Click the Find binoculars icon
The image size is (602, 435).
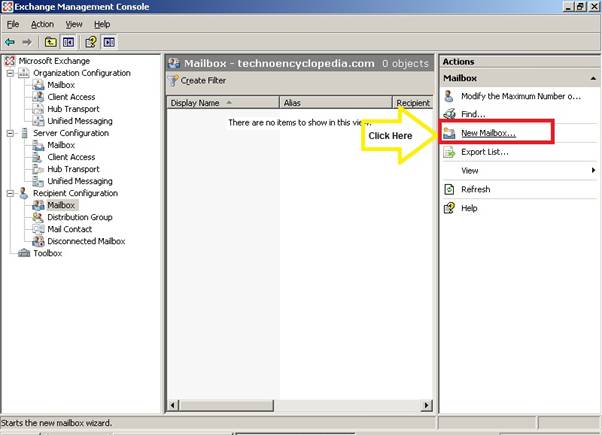pos(449,114)
